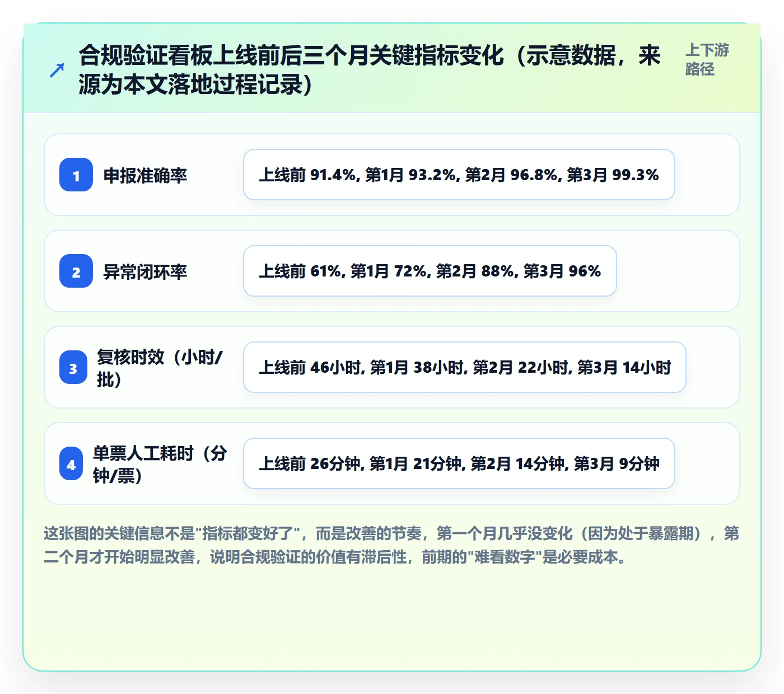Image resolution: width=784 pixels, height=694 pixels.
Task: Click the number 3 badge beside 复核时效
Action: (x=73, y=368)
